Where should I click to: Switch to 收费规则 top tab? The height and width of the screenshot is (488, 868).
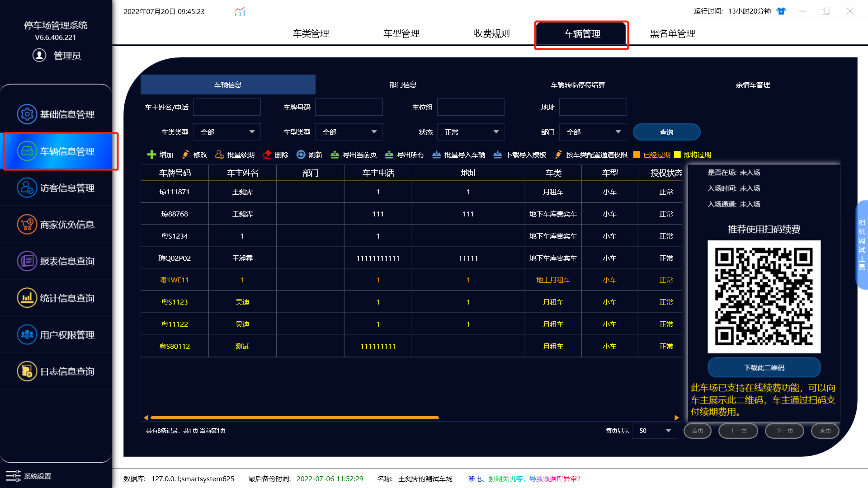[x=492, y=33]
